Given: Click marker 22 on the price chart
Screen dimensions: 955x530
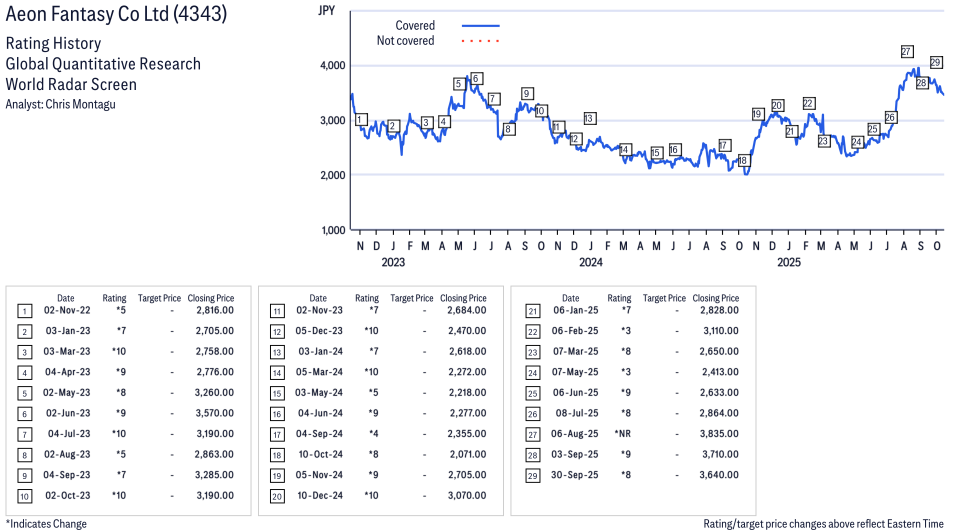Looking at the screenshot, I should 808,103.
